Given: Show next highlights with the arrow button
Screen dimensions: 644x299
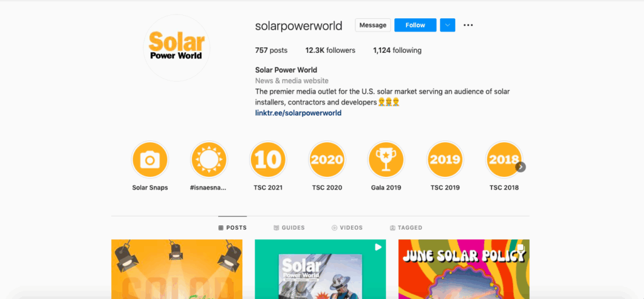Looking at the screenshot, I should click(x=521, y=167).
